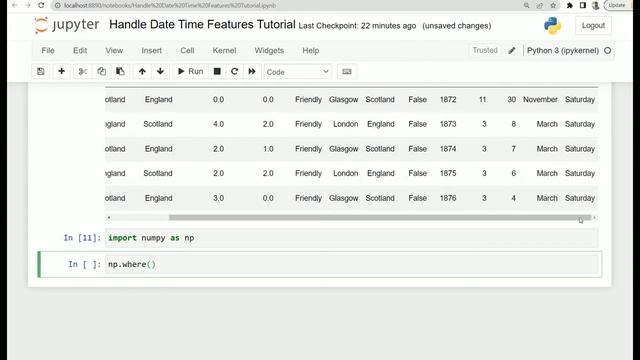Open the command palette keyboard icon
Viewport: 640px width, 360px height.
coord(347,71)
